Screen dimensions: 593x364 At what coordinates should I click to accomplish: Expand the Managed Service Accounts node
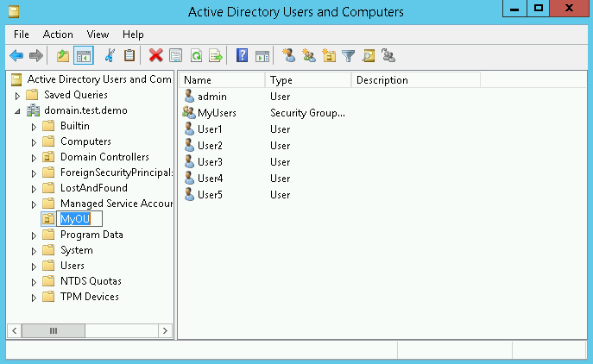[x=34, y=204]
